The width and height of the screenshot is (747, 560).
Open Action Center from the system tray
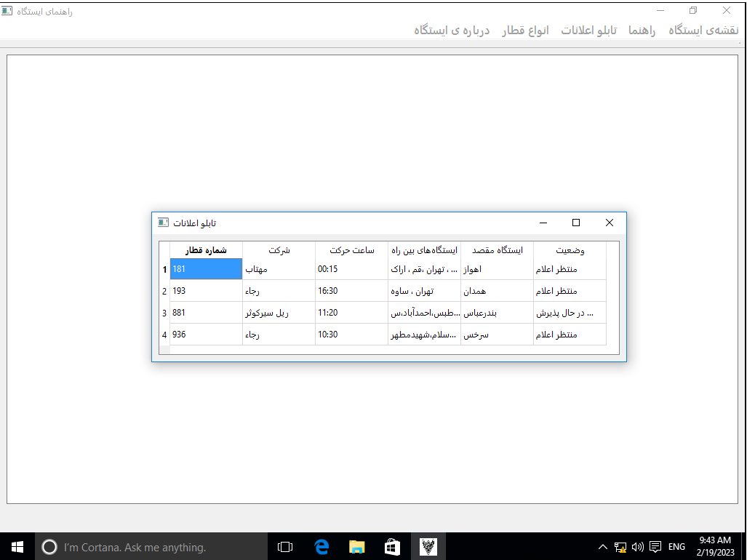[x=655, y=546]
